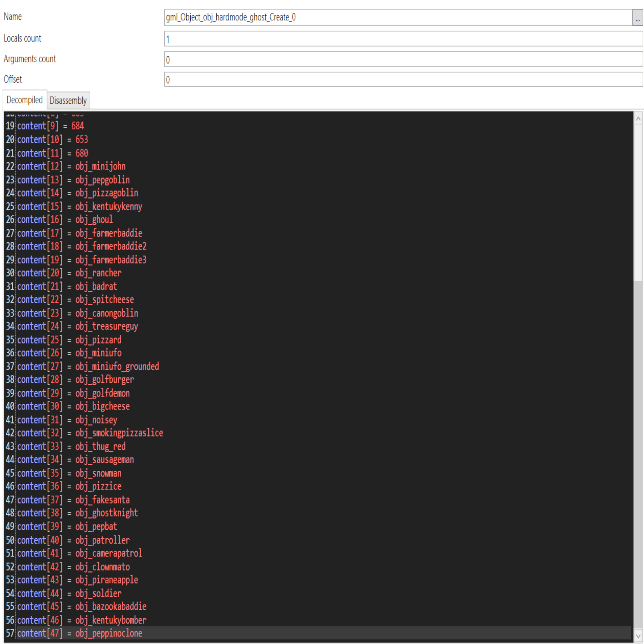Click obj_camerapatrol on line 51
644x644 pixels.
(x=109, y=553)
